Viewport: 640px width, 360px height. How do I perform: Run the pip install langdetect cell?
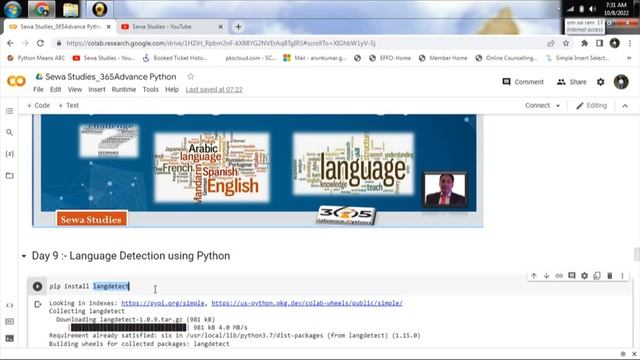[x=37, y=287]
